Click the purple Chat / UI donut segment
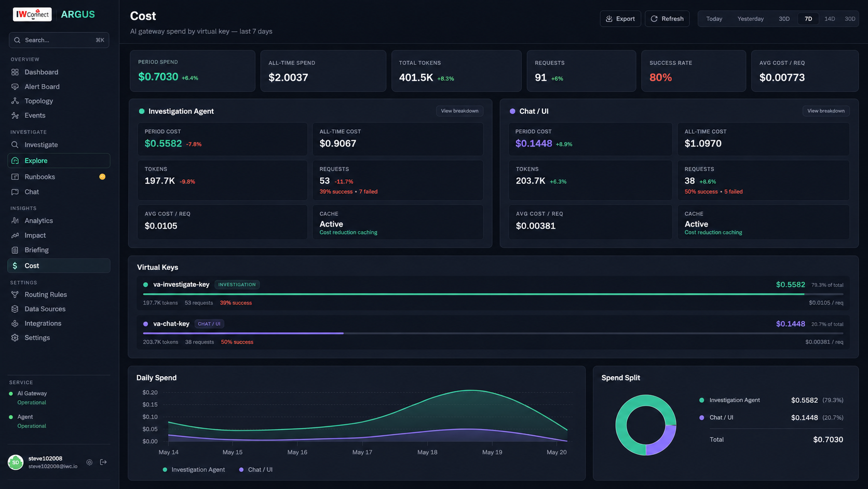 663,441
